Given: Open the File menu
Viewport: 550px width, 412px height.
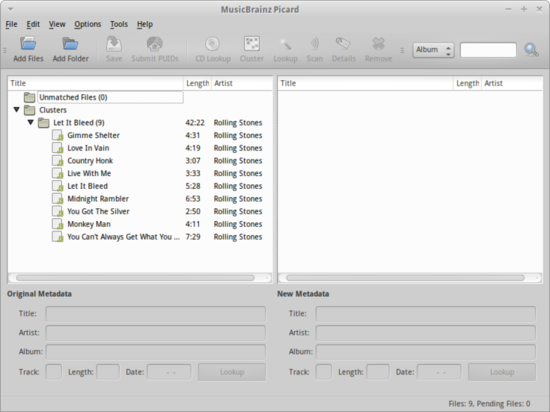Looking at the screenshot, I should point(11,24).
